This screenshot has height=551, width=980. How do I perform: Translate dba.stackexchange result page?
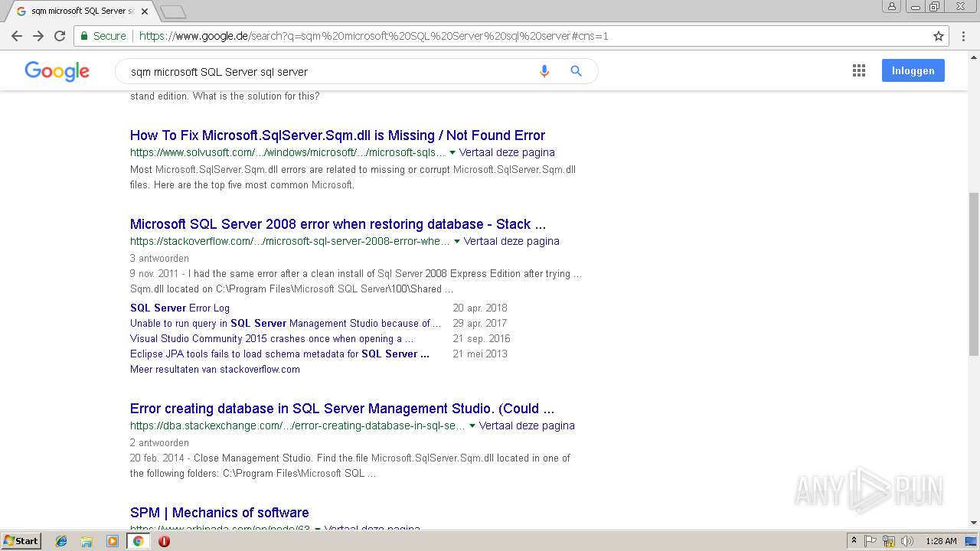click(x=527, y=425)
